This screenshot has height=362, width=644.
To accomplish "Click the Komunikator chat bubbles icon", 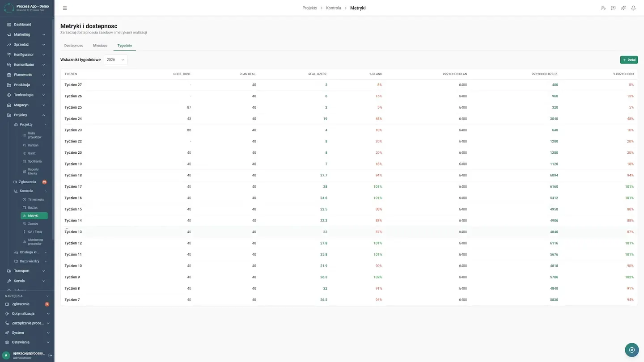I will [x=9, y=65].
